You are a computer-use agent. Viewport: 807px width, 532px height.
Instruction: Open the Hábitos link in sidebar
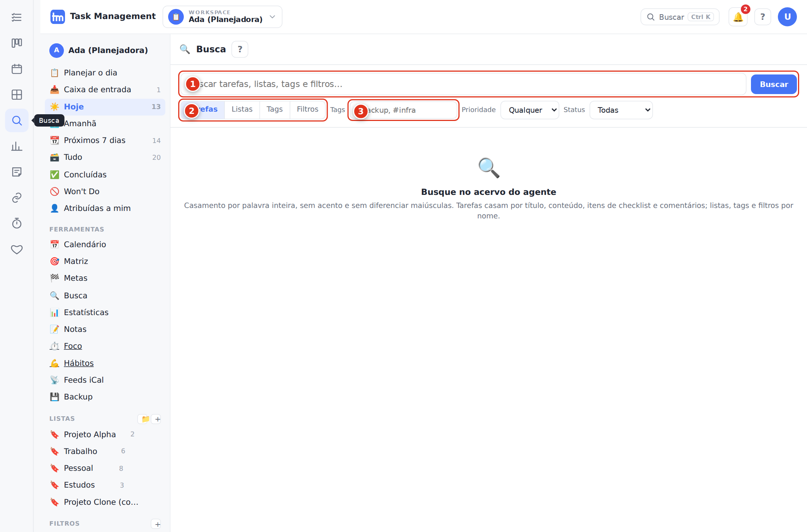pos(78,363)
